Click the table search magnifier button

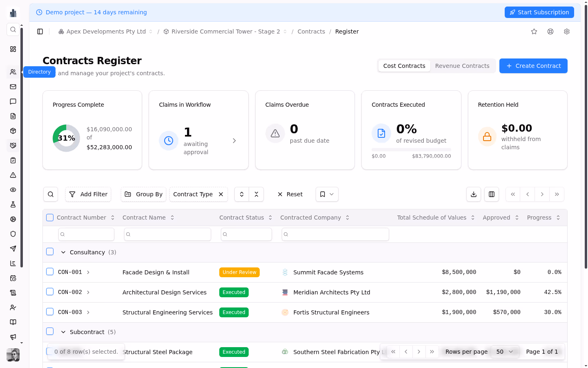[x=51, y=194]
